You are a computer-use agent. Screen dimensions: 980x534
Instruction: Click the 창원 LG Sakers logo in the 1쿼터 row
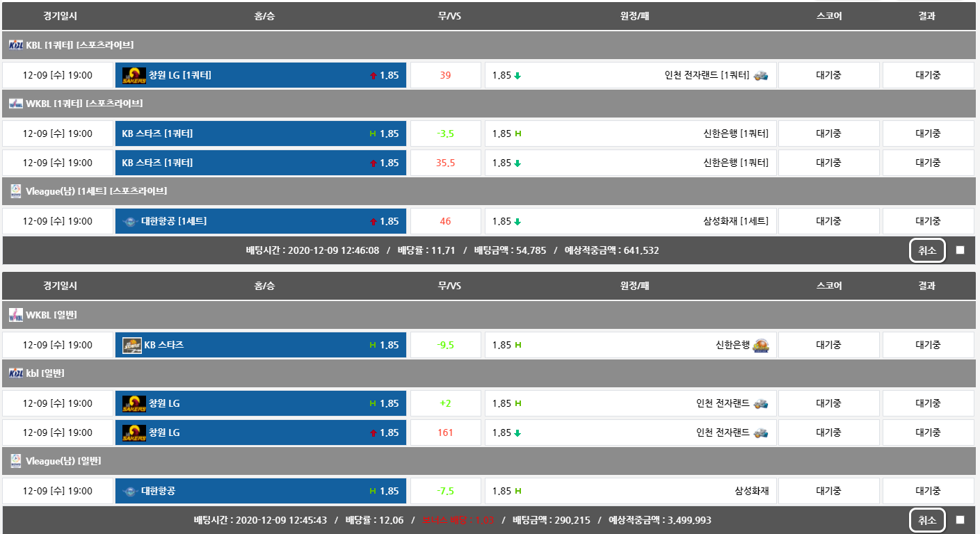134,75
